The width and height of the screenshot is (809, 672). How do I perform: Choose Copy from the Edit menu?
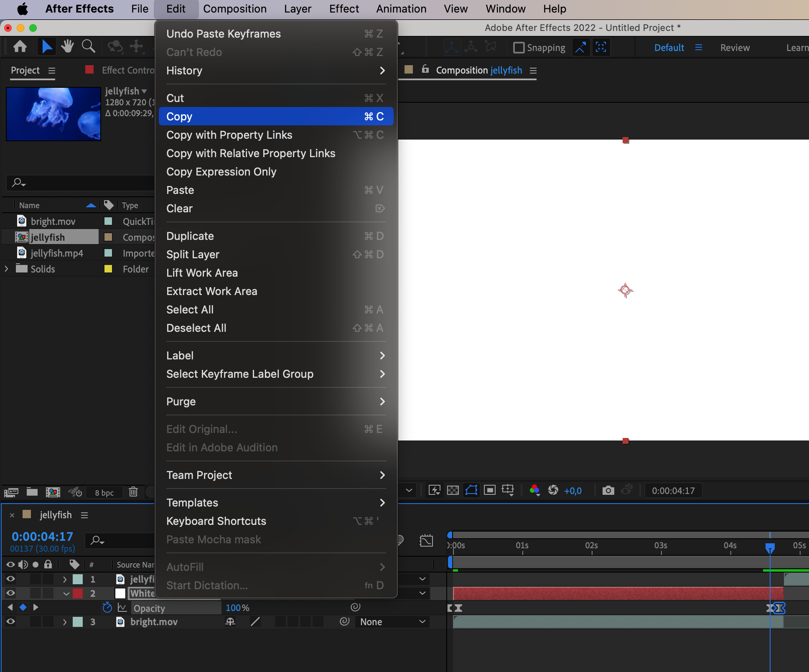[276, 117]
